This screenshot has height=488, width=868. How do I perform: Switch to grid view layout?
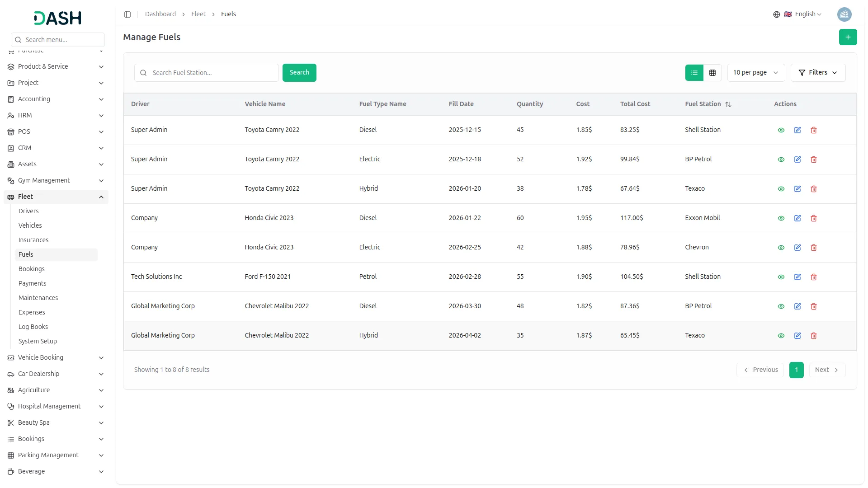[x=712, y=73]
